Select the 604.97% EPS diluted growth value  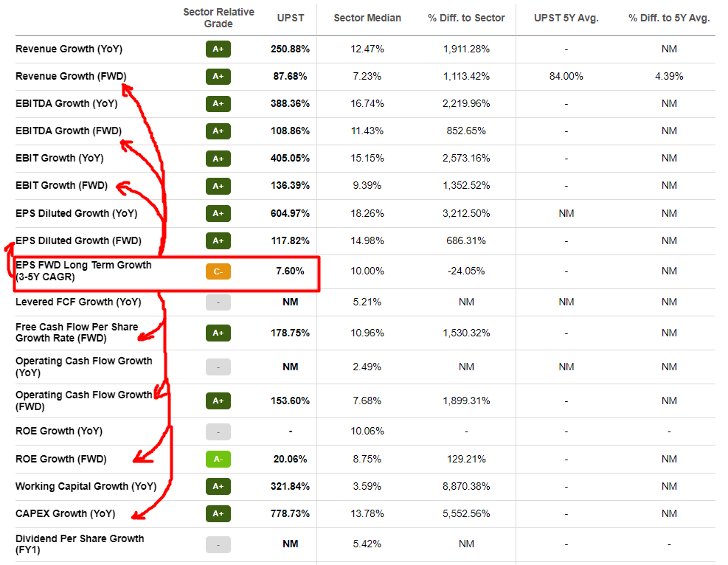[290, 214]
